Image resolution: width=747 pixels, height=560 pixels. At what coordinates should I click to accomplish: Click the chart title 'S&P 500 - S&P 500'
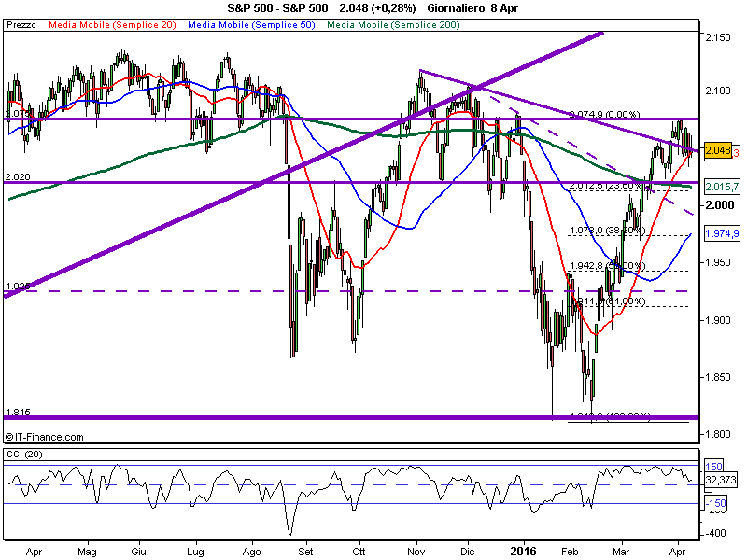pyautogui.click(x=277, y=8)
